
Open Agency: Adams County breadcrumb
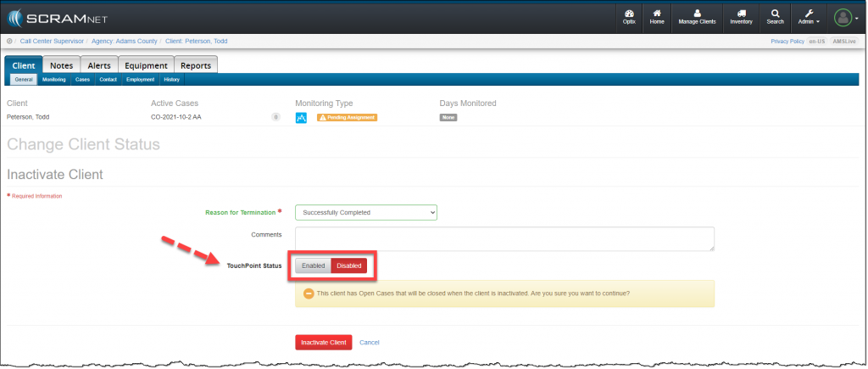125,41
